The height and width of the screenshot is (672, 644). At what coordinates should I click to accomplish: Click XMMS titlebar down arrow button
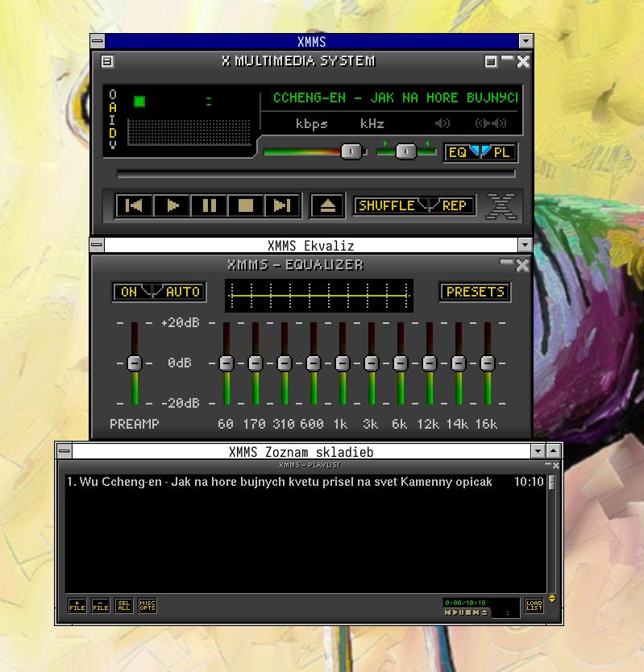coord(526,42)
